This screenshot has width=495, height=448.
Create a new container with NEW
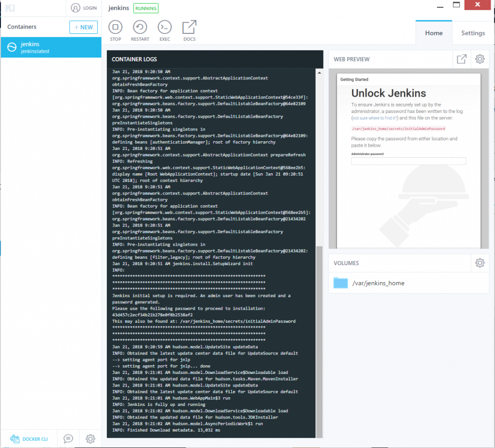point(83,27)
